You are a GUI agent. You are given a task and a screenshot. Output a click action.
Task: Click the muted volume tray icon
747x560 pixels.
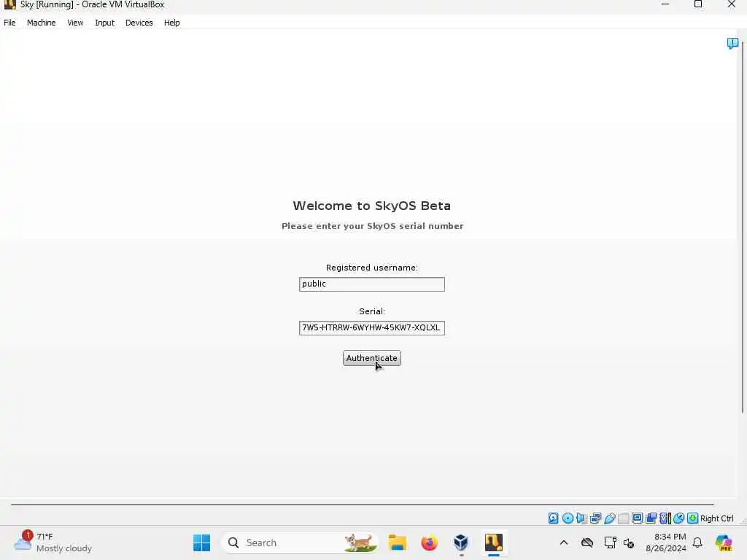point(629,543)
